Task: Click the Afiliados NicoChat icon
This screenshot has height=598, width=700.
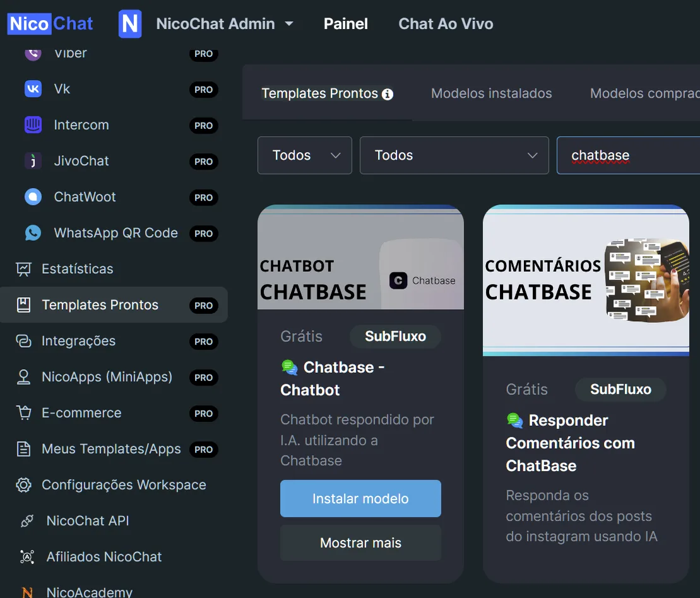Action: [27, 557]
